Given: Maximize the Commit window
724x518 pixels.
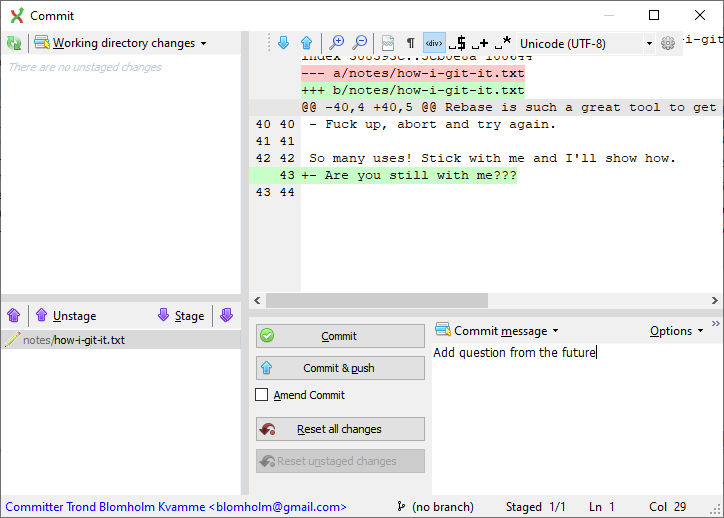Looking at the screenshot, I should point(654,15).
